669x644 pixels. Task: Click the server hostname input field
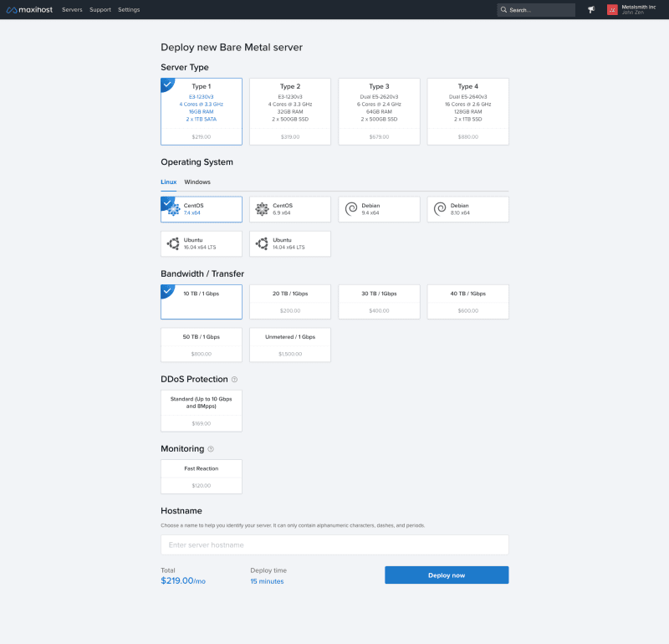334,544
